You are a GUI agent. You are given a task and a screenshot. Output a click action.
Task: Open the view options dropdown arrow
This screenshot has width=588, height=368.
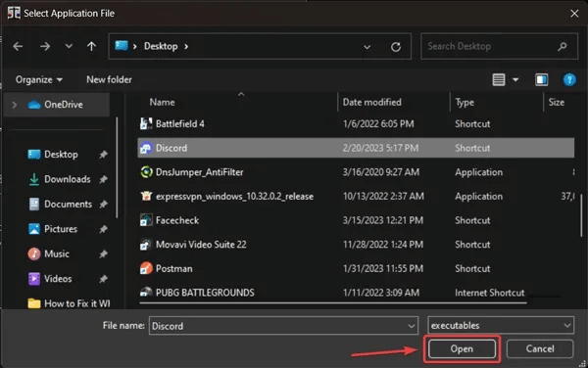[515, 79]
